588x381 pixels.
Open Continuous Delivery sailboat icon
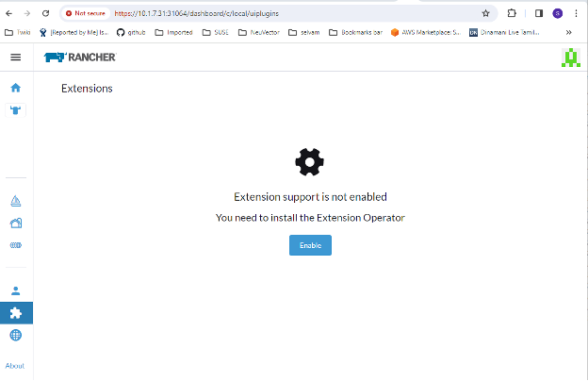15,201
